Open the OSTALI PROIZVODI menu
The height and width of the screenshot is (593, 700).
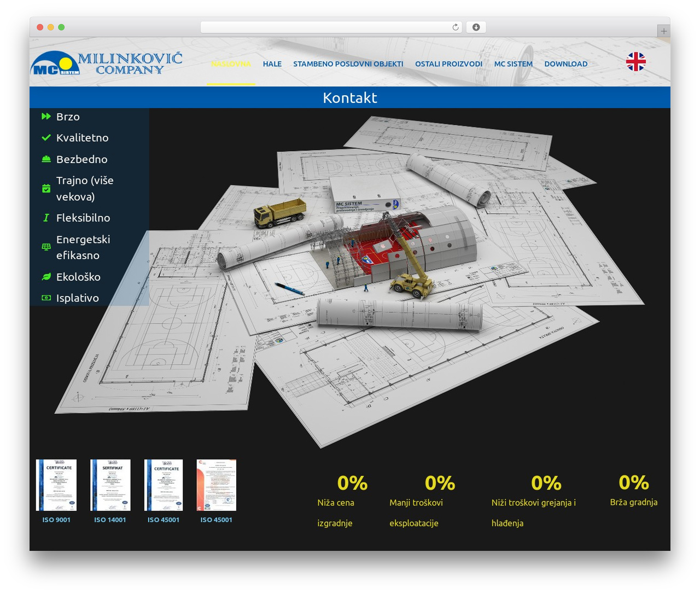[448, 64]
